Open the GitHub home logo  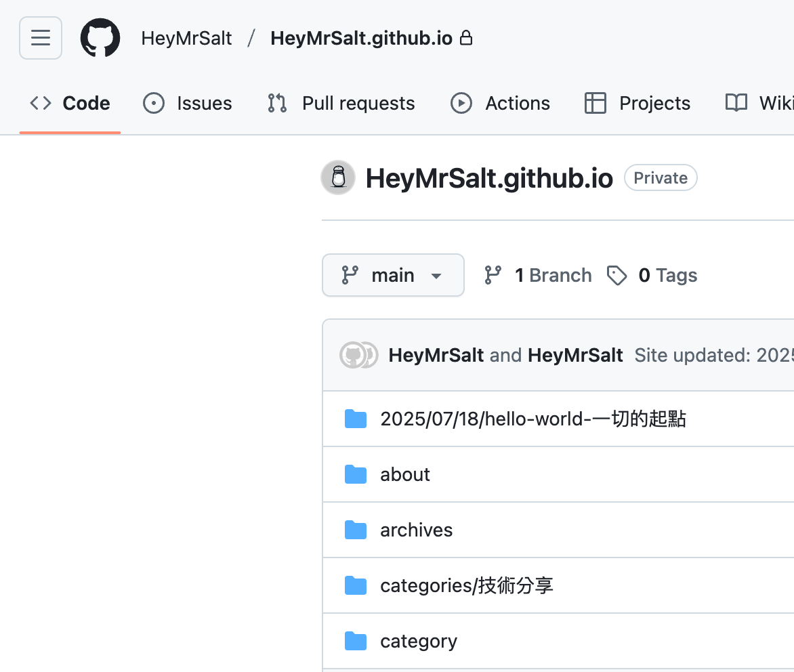pos(100,38)
